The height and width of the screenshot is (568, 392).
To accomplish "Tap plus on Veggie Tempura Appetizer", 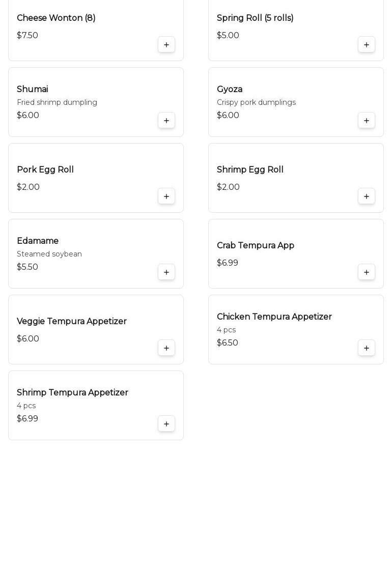I will pyautogui.click(x=166, y=348).
